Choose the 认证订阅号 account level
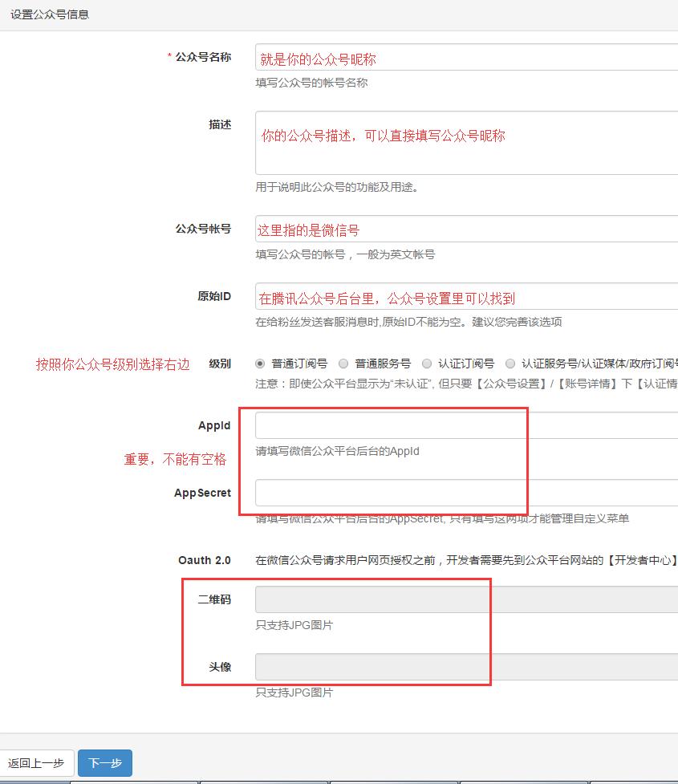678x784 pixels. tap(425, 362)
